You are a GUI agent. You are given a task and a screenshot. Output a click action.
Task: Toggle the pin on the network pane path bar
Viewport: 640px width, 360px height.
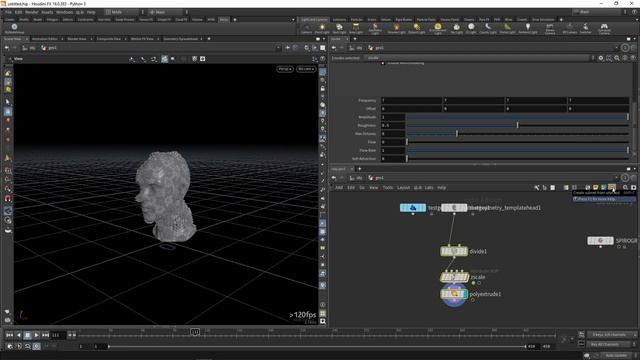pos(625,178)
